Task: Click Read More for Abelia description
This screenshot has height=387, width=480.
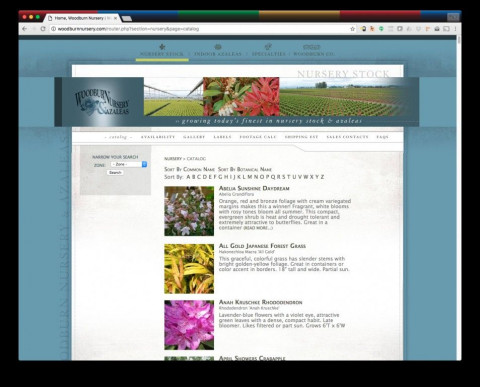Action: click(258, 228)
